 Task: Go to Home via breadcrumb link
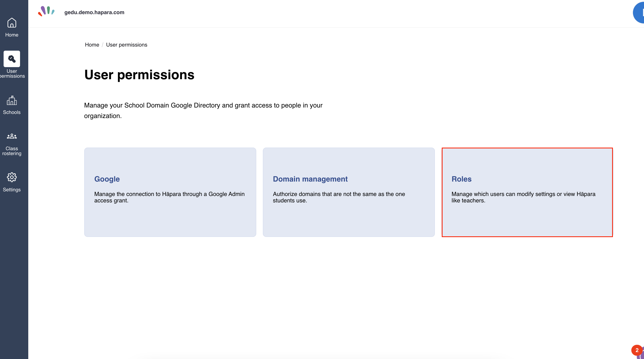coord(92,45)
